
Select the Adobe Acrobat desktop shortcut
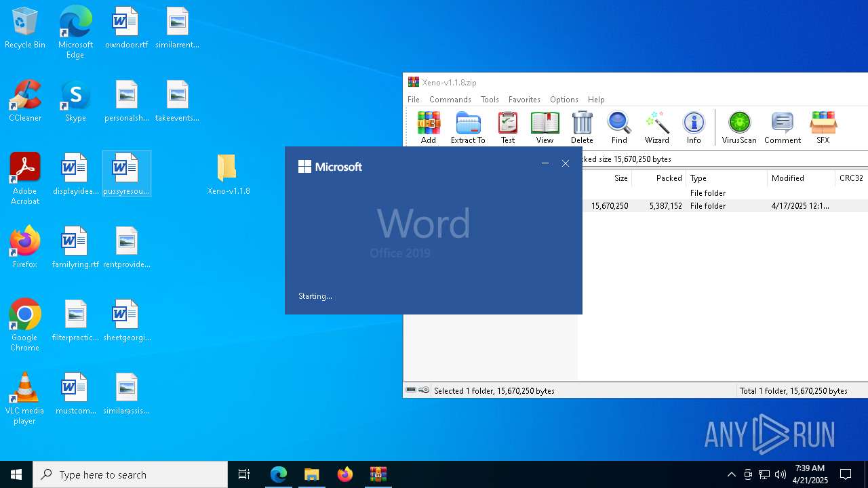click(25, 179)
